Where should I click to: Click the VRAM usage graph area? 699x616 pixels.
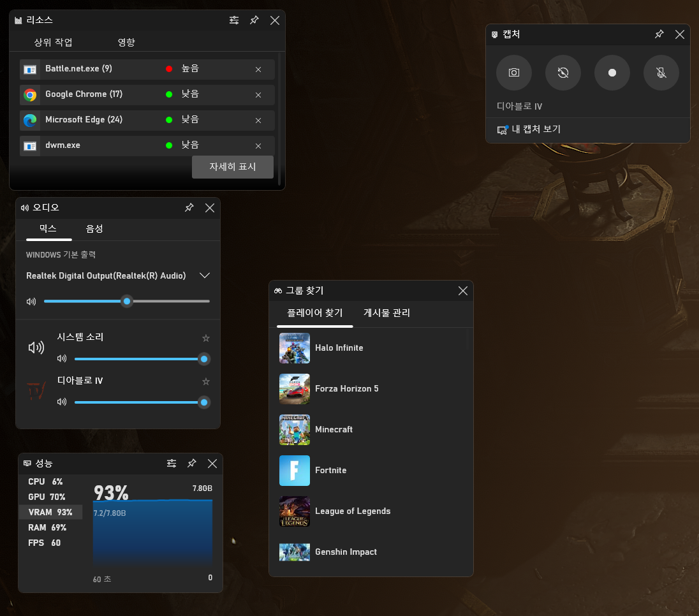click(x=153, y=532)
